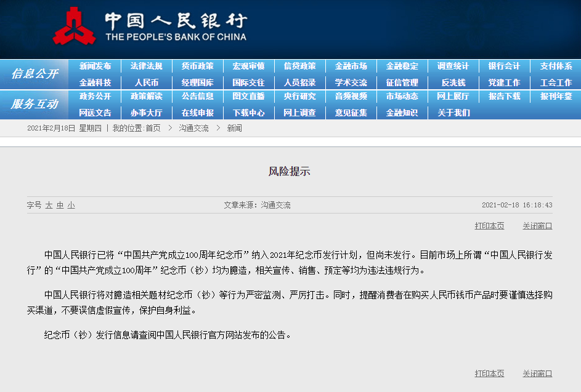Open 金融市场 in the navigation
The width and height of the screenshot is (581, 392).
coord(351,66)
